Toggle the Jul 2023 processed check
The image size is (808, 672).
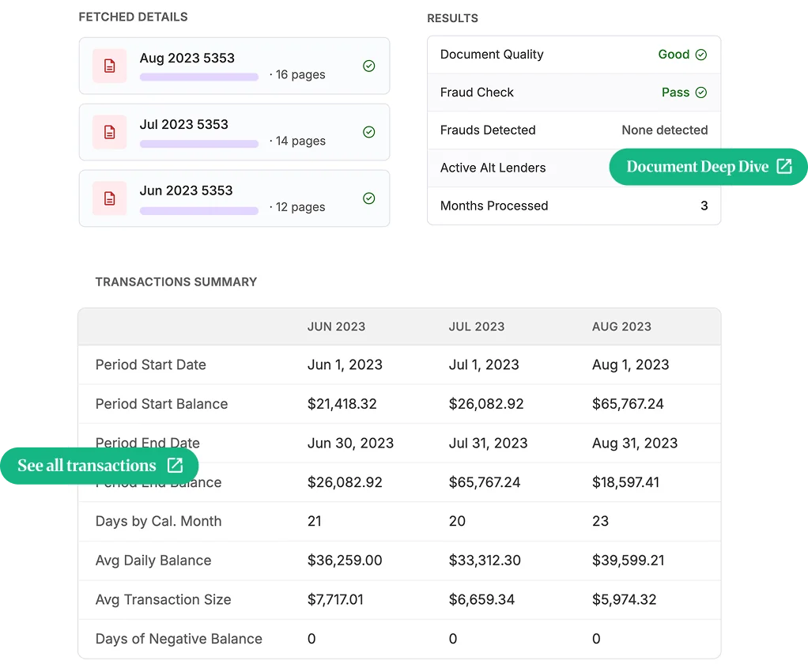point(368,132)
